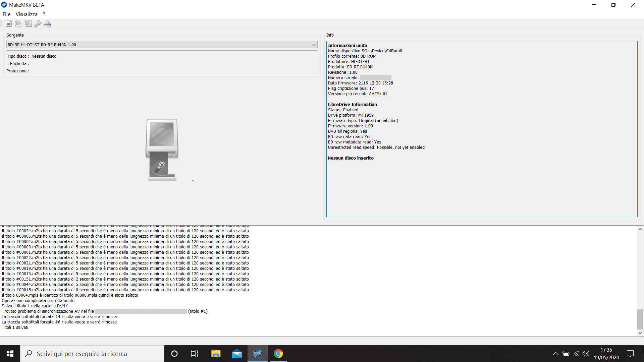Click log line about title 00004.mpls identical

coord(70,295)
